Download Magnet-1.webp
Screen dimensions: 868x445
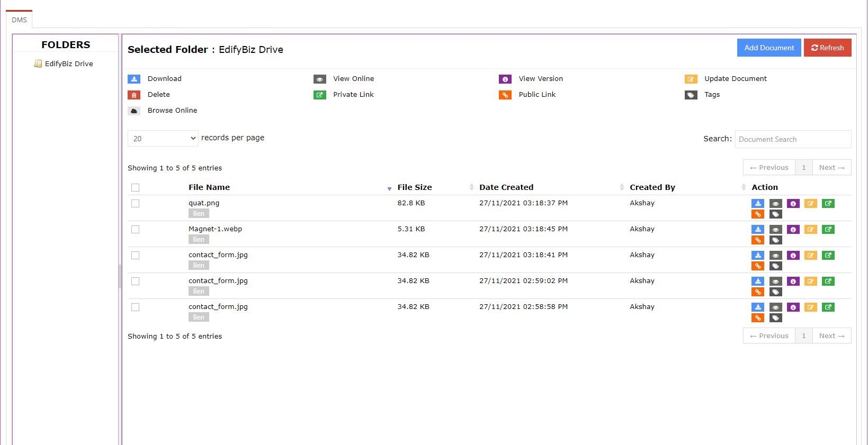pos(758,229)
